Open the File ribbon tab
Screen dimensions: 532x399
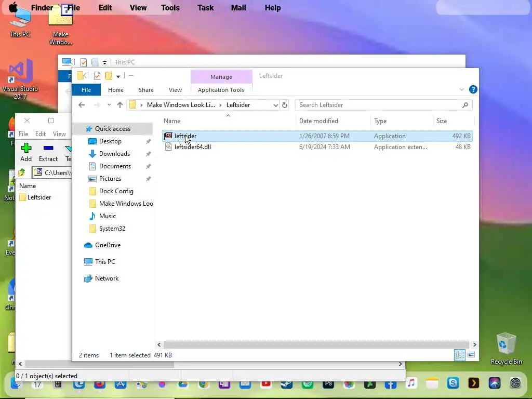(x=86, y=90)
